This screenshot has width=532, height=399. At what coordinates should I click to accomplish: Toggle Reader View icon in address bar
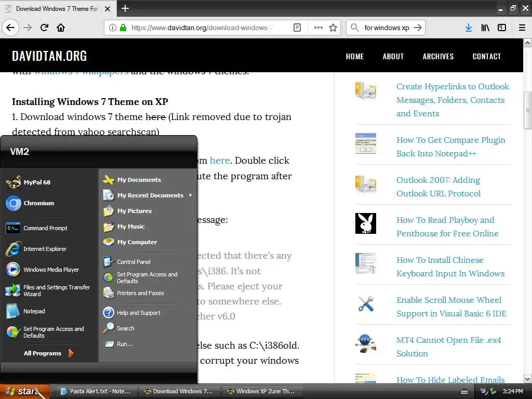point(297,28)
